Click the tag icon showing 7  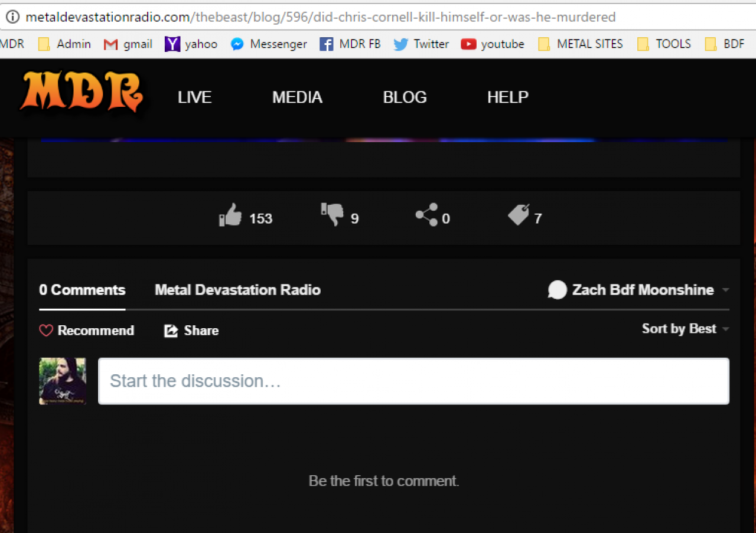[519, 215]
